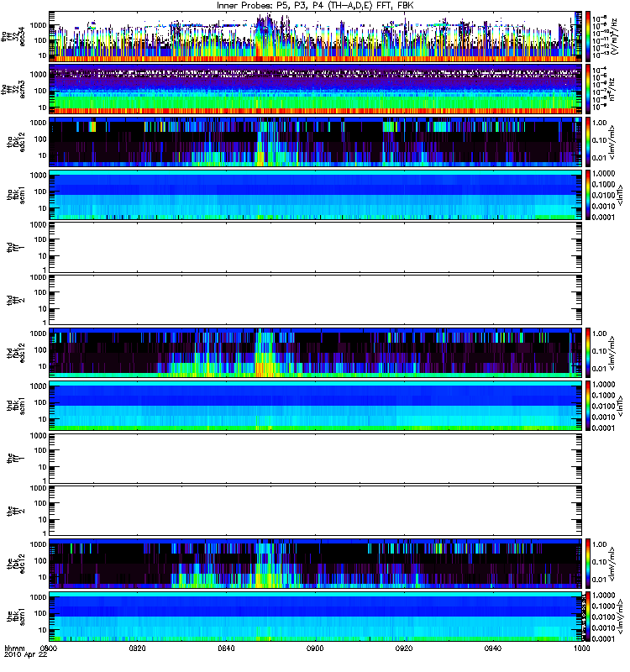Screen dimensions: 630x672
Task: Click the 'tha fbk edc12' y-axis label
Action: [x=16, y=142]
